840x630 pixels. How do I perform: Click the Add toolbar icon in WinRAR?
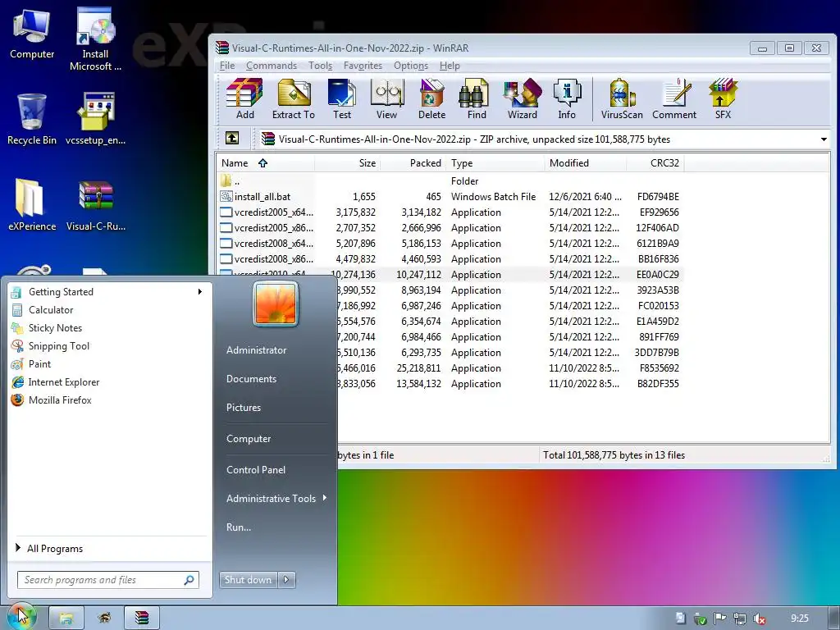coord(244,98)
